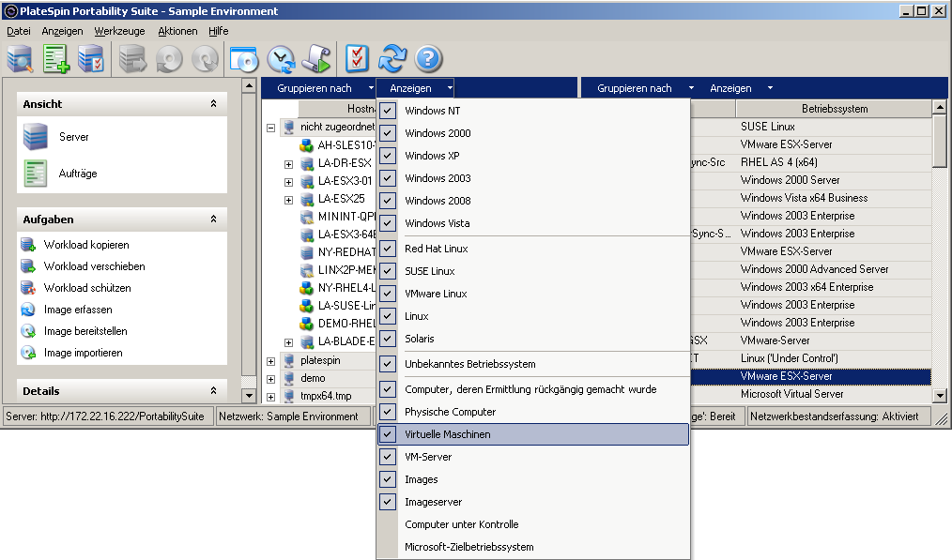Click the discover server magnifier toolbar icon
The image size is (952, 560).
pyautogui.click(x=21, y=59)
